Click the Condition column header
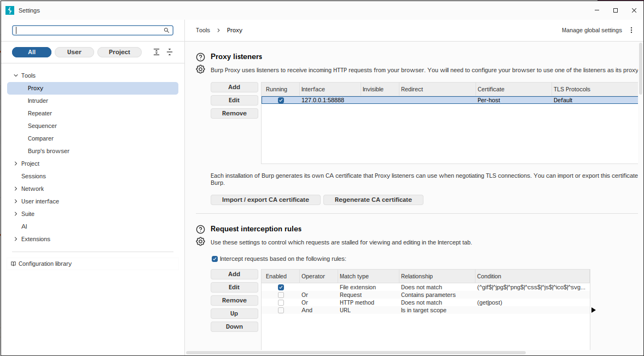This screenshot has height=356, width=644. (x=532, y=276)
